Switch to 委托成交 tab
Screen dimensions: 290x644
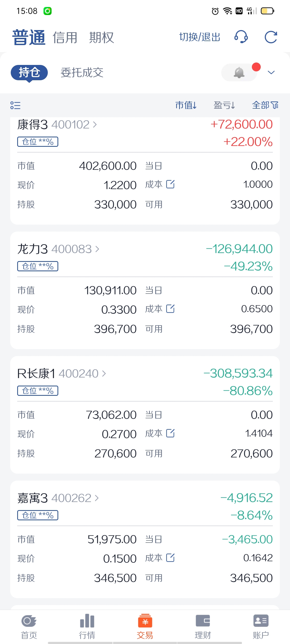82,72
